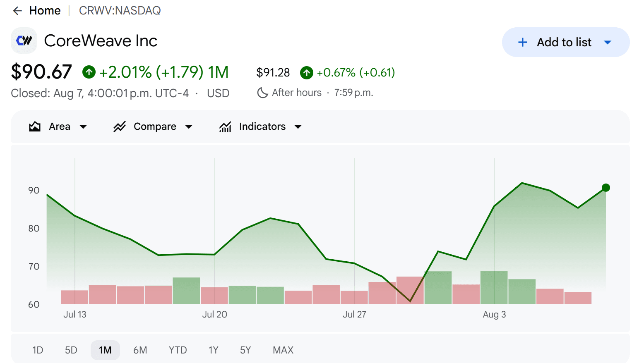The image size is (644, 363).
Task: Click the $90.67 price text
Action: tap(41, 72)
